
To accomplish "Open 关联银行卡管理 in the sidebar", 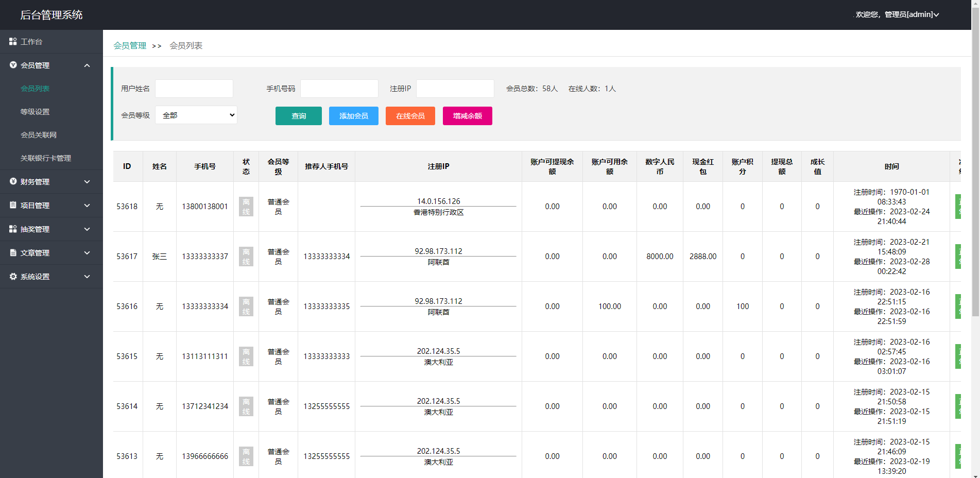I will coord(46,158).
